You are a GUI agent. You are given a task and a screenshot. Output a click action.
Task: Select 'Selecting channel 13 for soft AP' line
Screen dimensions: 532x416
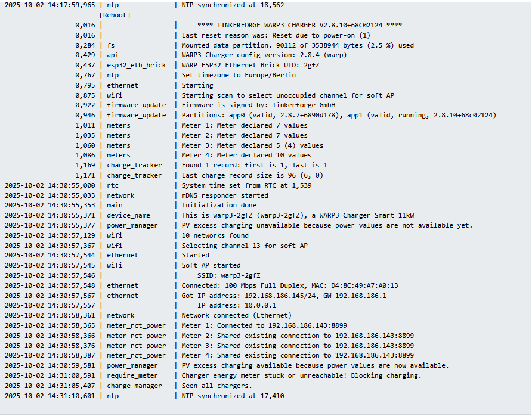tap(245, 246)
